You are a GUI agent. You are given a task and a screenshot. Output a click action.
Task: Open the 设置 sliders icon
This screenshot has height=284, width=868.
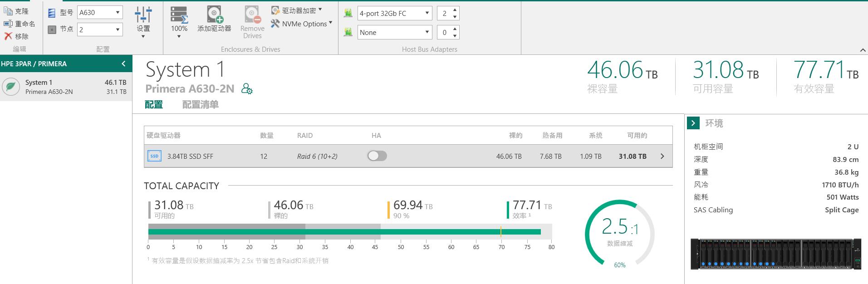(143, 15)
